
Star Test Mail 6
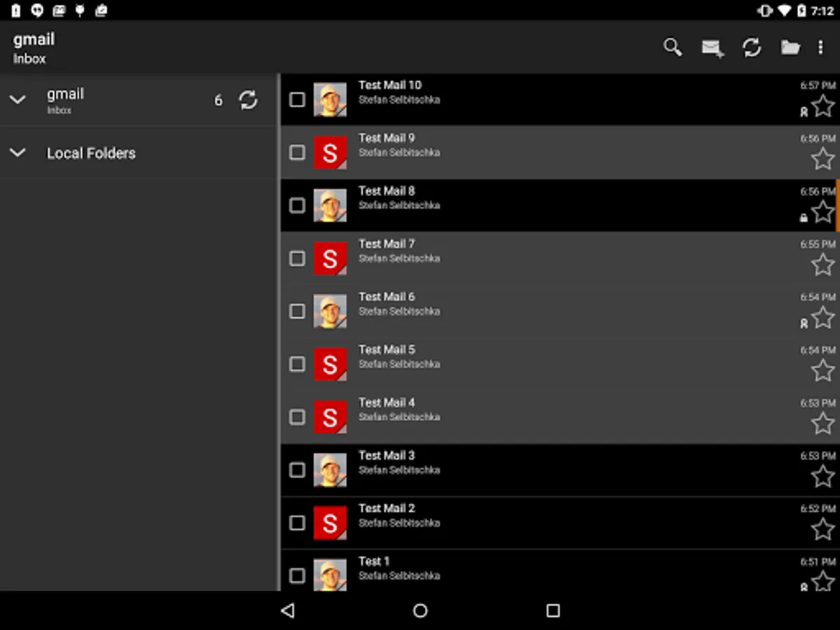(x=823, y=318)
